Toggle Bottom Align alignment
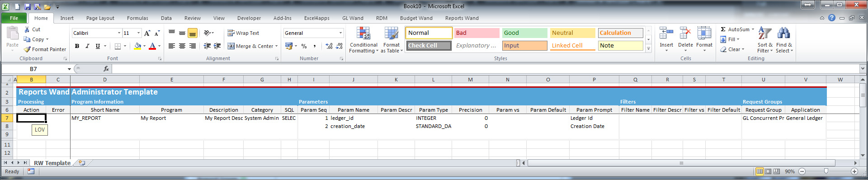 [193, 33]
